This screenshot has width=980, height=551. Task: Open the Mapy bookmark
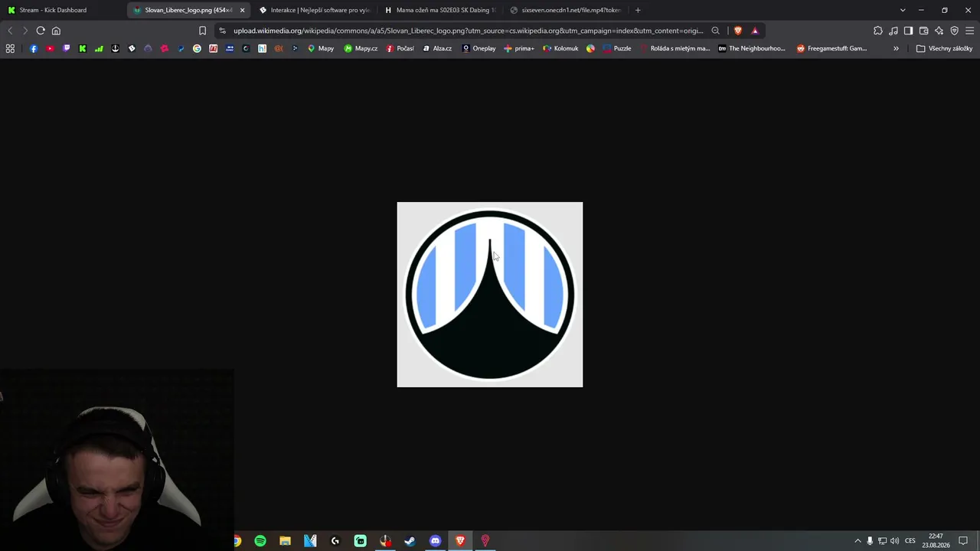coord(321,48)
